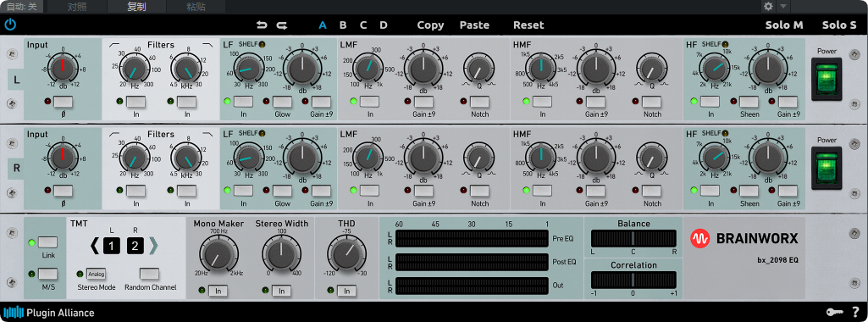Click the 对照 host toolbar tab
This screenshot has width=868, height=322.
(77, 7)
